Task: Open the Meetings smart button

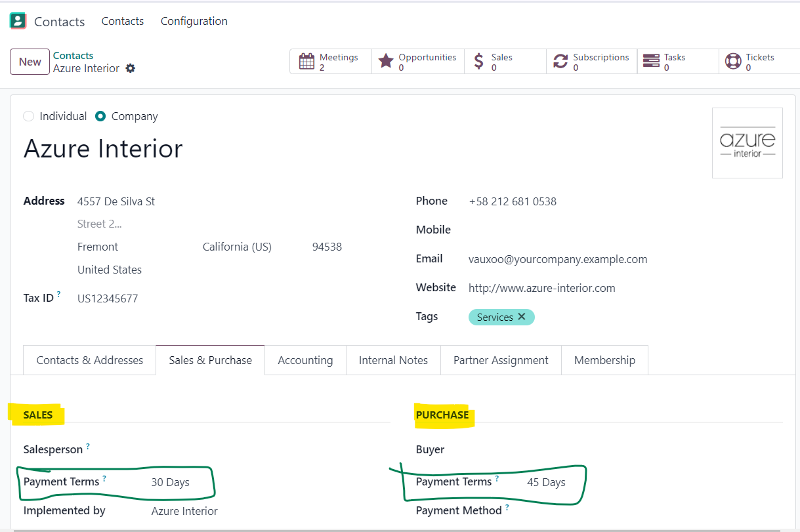Action: point(331,62)
